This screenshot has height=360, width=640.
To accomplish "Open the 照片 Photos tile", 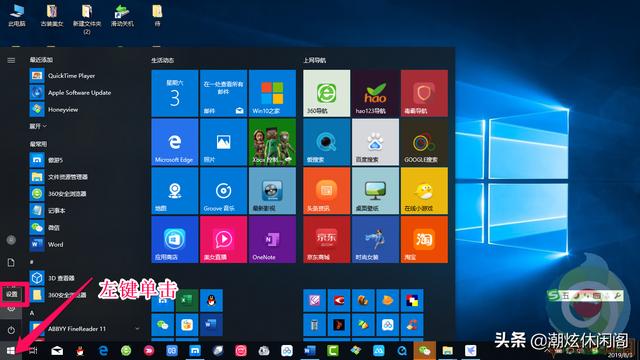I will click(x=223, y=142).
